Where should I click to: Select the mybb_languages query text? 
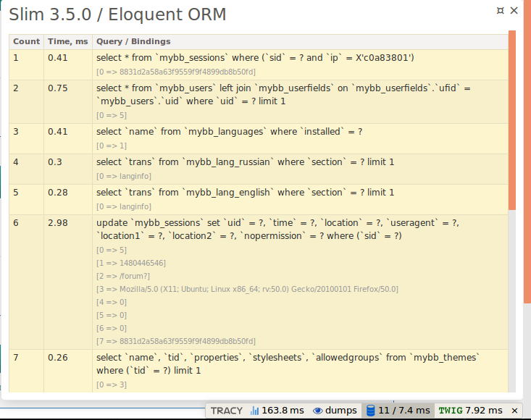click(x=229, y=132)
